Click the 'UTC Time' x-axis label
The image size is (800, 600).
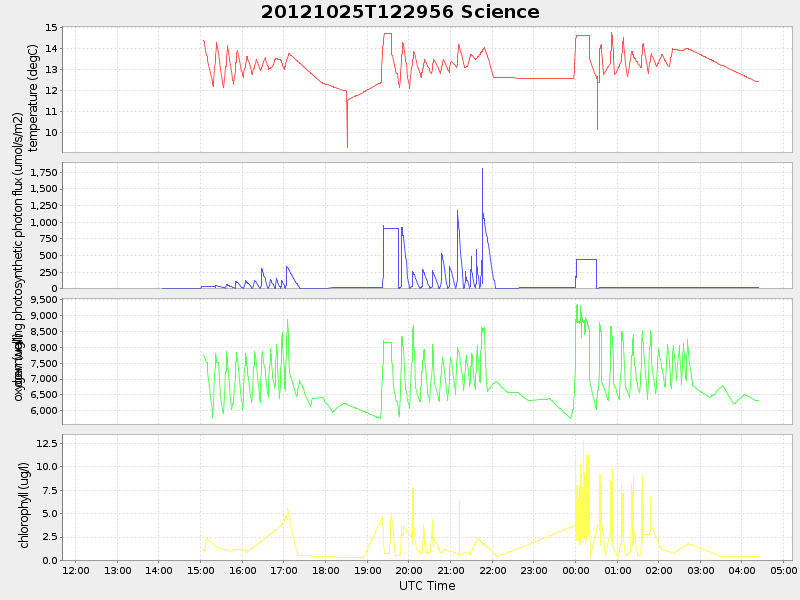tap(427, 586)
